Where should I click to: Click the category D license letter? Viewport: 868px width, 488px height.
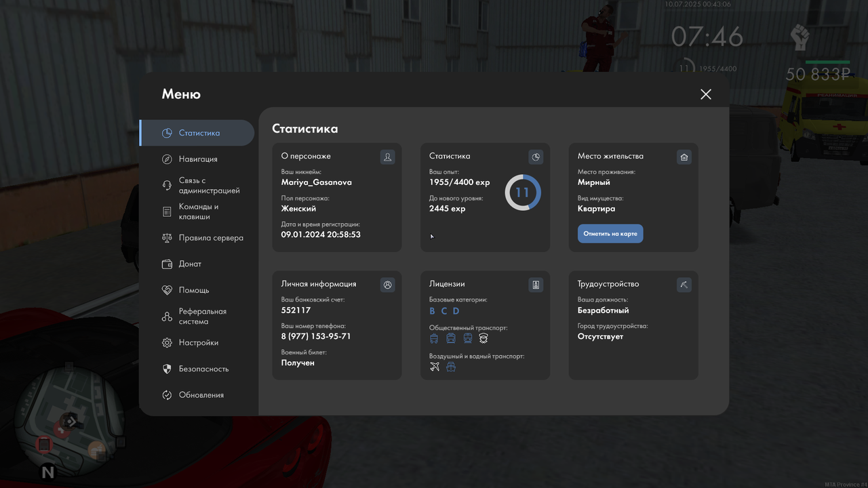point(456,311)
